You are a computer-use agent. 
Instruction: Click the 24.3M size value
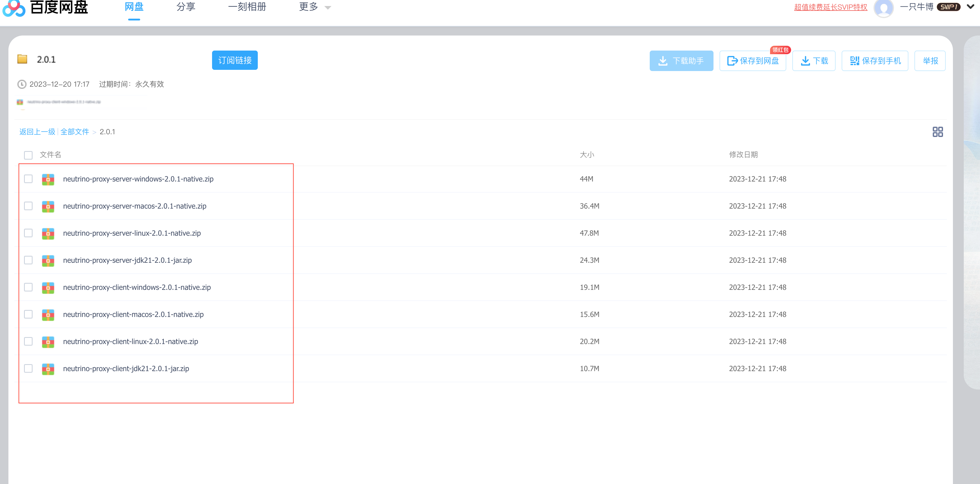tap(589, 260)
